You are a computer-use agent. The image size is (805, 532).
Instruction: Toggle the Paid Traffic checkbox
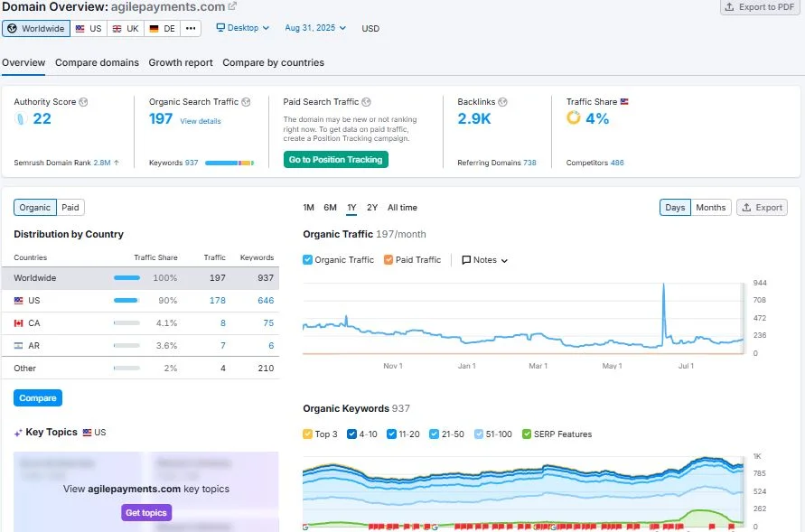(x=388, y=259)
